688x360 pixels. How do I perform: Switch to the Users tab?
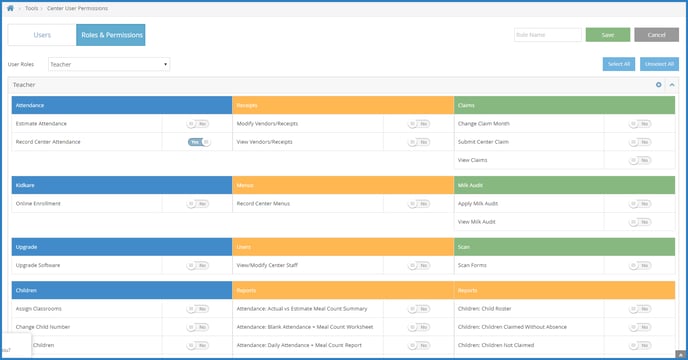(42, 35)
